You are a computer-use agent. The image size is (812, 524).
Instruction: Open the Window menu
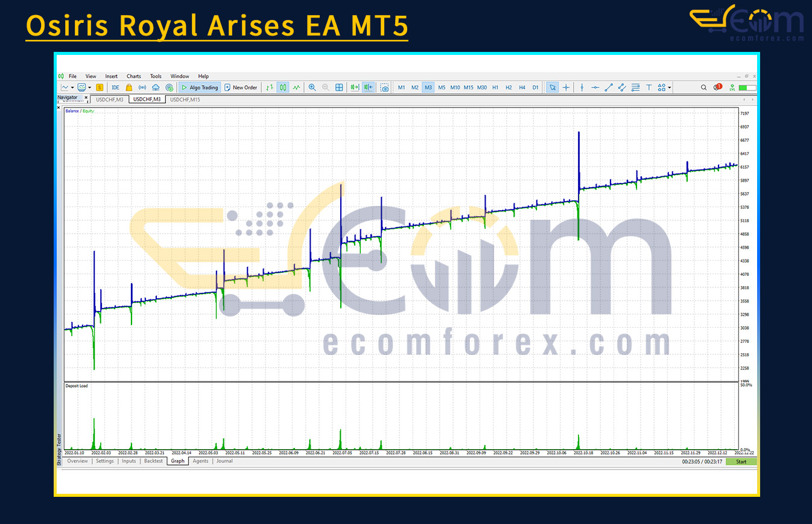coord(180,76)
